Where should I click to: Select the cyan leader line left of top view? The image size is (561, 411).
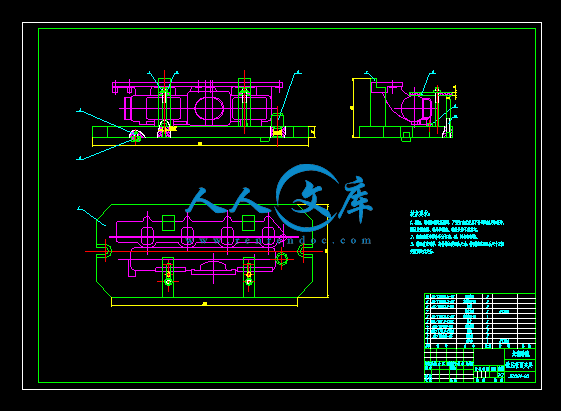point(92,216)
